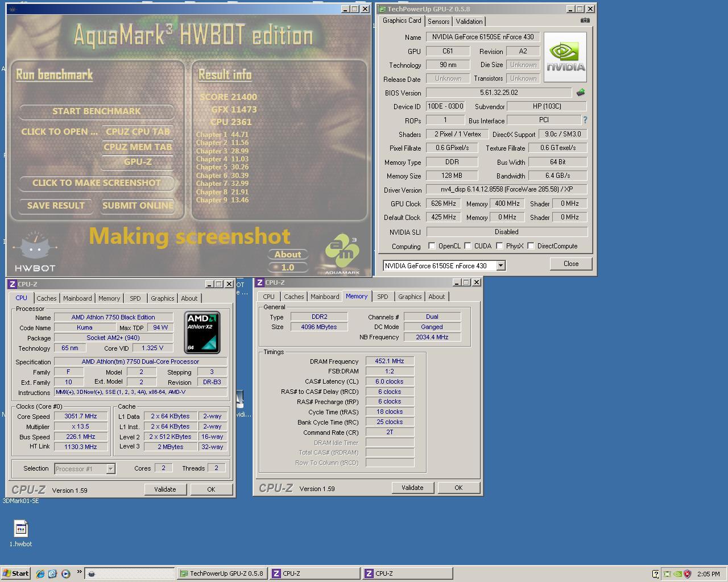This screenshot has width=728, height=582.
Task: Click the About button in AquaMark
Action: click(x=288, y=255)
